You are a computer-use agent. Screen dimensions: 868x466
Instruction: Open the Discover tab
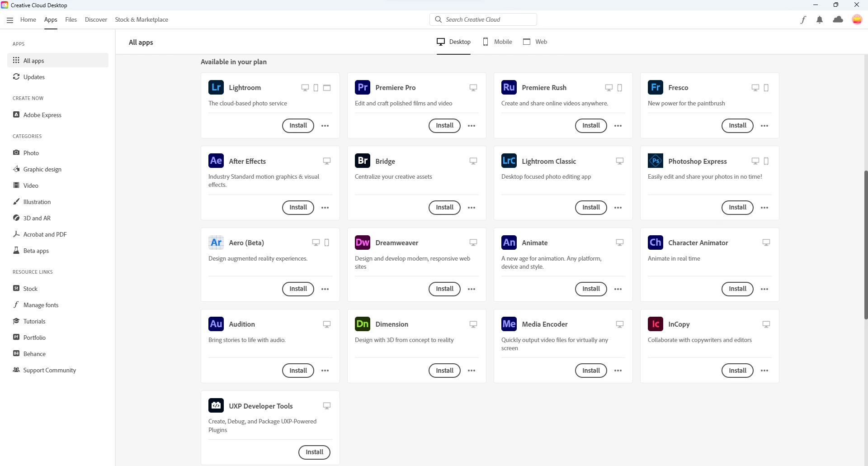(x=96, y=19)
